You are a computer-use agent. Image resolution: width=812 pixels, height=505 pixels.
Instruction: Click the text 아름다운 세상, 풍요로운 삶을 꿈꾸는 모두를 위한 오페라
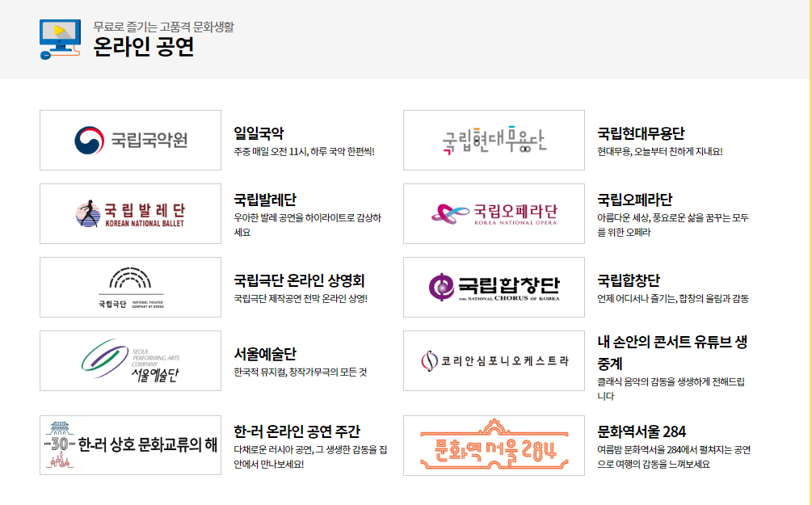coord(673,225)
